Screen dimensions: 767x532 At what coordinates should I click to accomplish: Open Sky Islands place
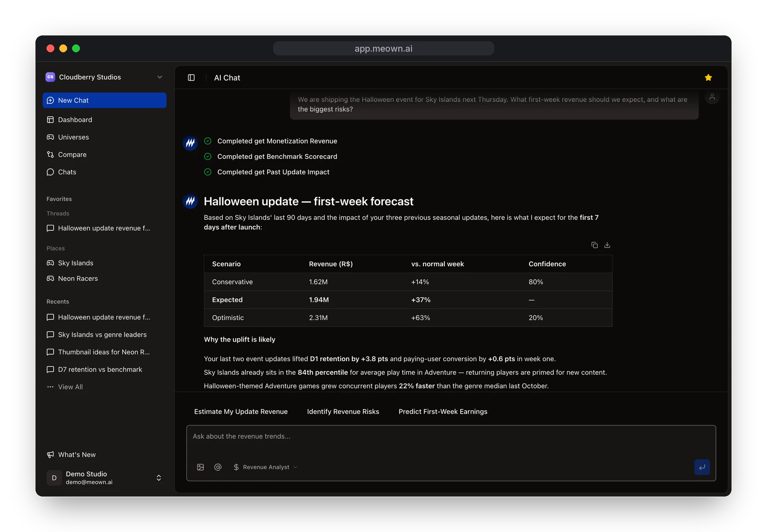104,263
